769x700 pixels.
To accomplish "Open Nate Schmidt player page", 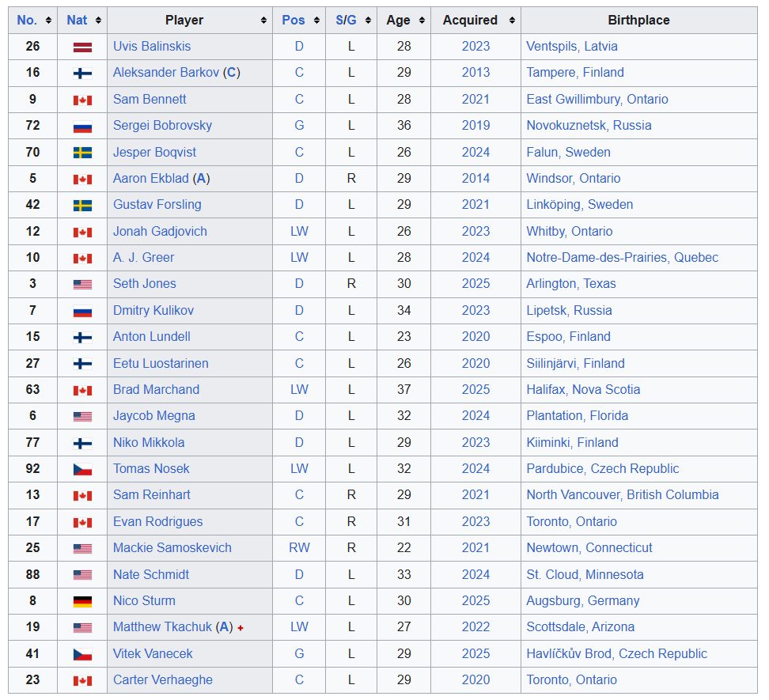I will [151, 574].
